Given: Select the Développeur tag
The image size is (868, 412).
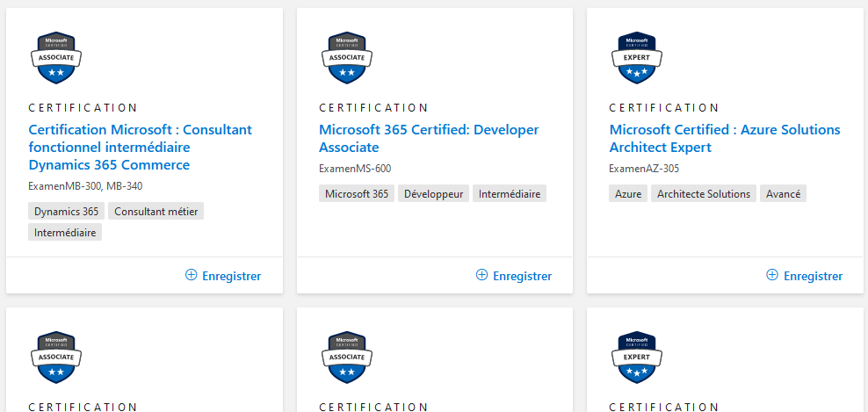Looking at the screenshot, I should click(x=433, y=194).
